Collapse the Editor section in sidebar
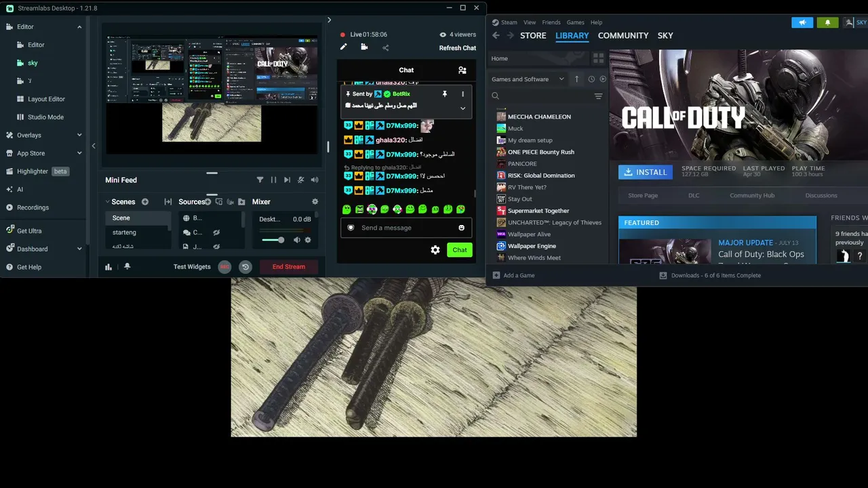868x488 pixels. tap(79, 27)
